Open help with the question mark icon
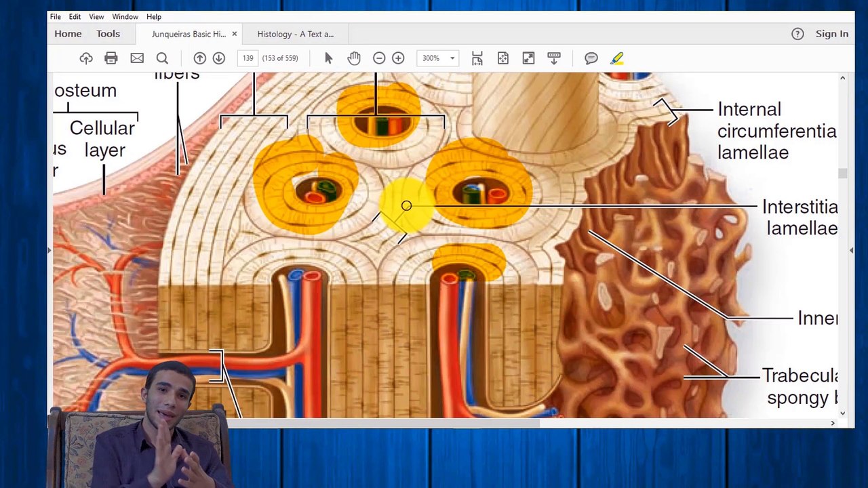The width and height of the screenshot is (868, 488). (797, 34)
